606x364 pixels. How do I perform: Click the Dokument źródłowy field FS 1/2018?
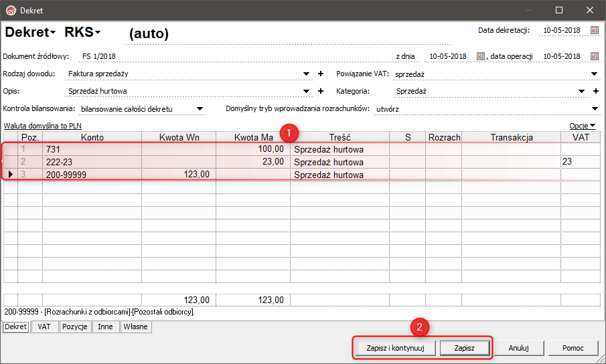(x=99, y=56)
